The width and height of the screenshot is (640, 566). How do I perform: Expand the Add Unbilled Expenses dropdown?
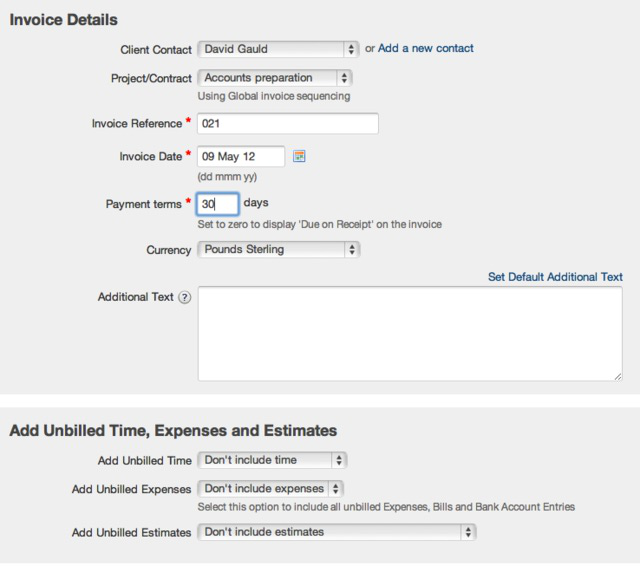[270, 489]
